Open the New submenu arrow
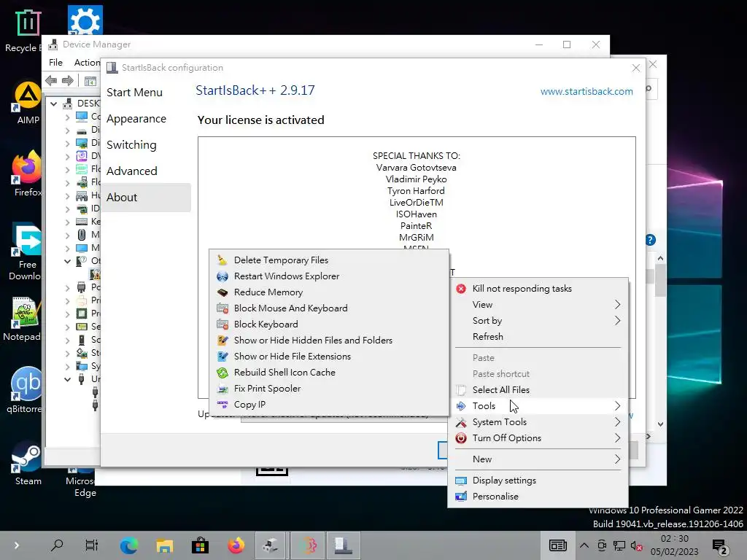Screen dimensions: 747x560 pos(617,459)
